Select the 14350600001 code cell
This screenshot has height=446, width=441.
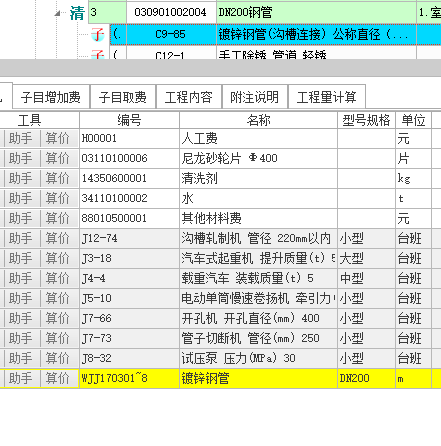click(129, 179)
